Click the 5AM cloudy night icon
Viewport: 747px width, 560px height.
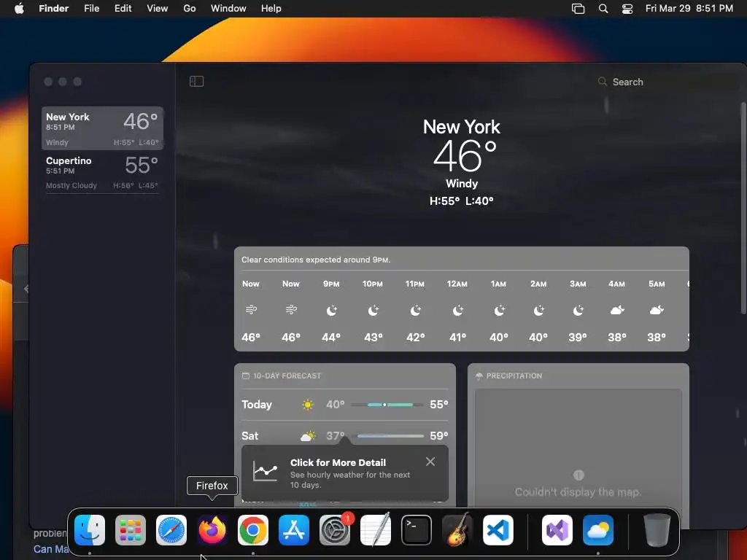pyautogui.click(x=657, y=311)
